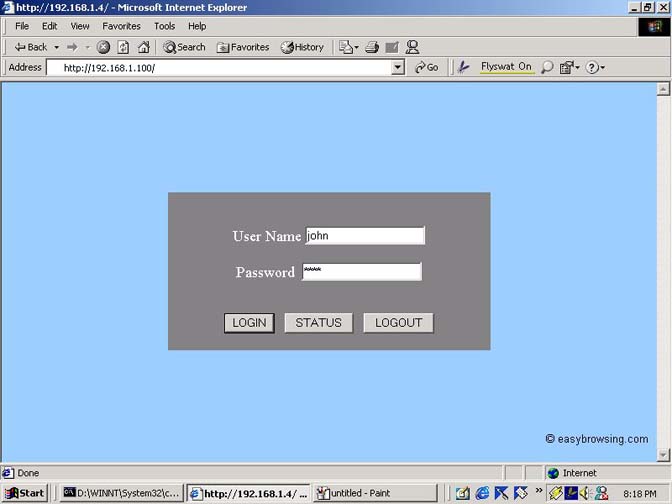Open the Favorites menu
The width and height of the screenshot is (672, 504).
tap(121, 26)
